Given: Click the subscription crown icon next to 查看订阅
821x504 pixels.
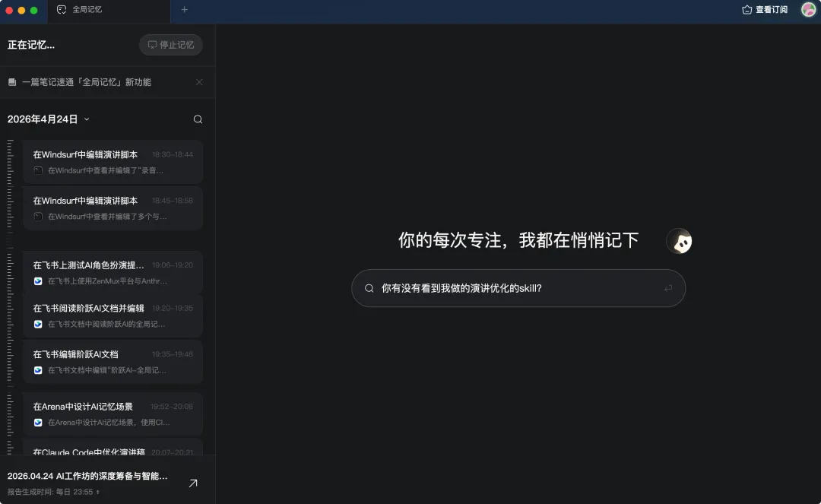Looking at the screenshot, I should pyautogui.click(x=747, y=10).
